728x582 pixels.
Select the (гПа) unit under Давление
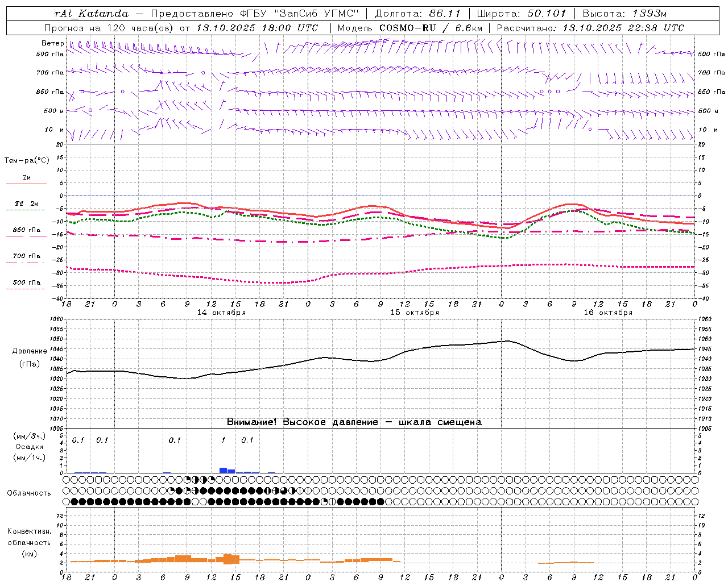coord(30,364)
